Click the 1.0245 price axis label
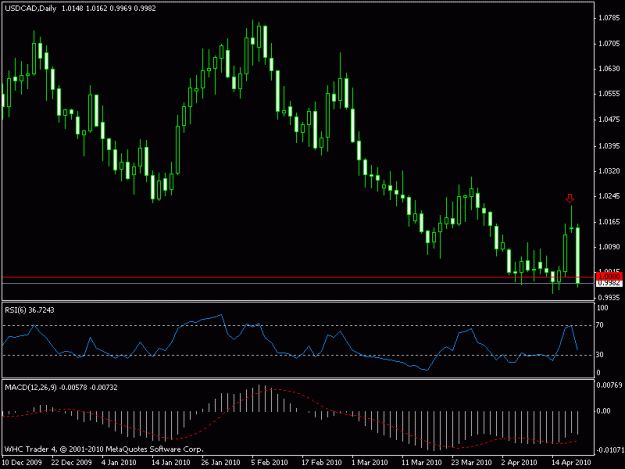The height and width of the screenshot is (469, 625). coord(609,196)
